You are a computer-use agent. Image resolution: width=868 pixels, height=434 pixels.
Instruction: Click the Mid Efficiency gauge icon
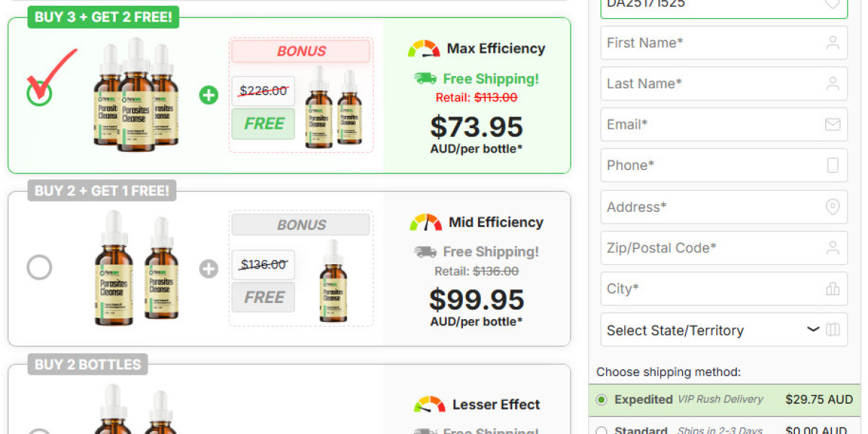click(425, 222)
